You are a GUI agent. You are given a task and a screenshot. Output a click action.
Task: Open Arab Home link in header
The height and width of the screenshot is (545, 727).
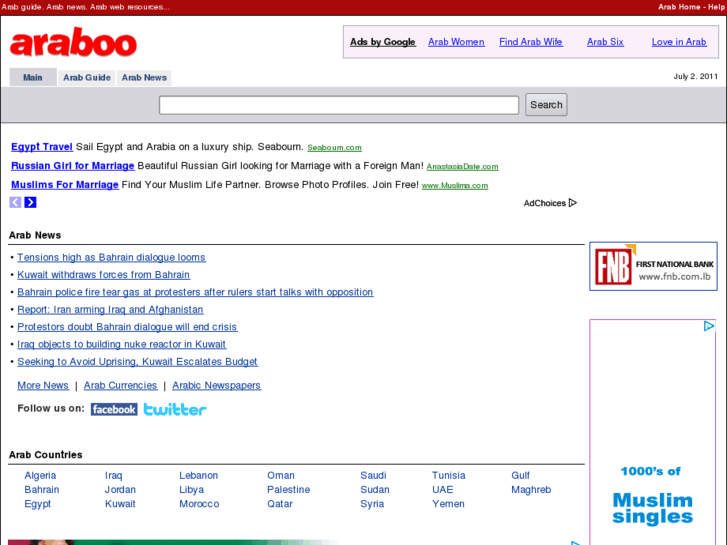click(x=679, y=7)
